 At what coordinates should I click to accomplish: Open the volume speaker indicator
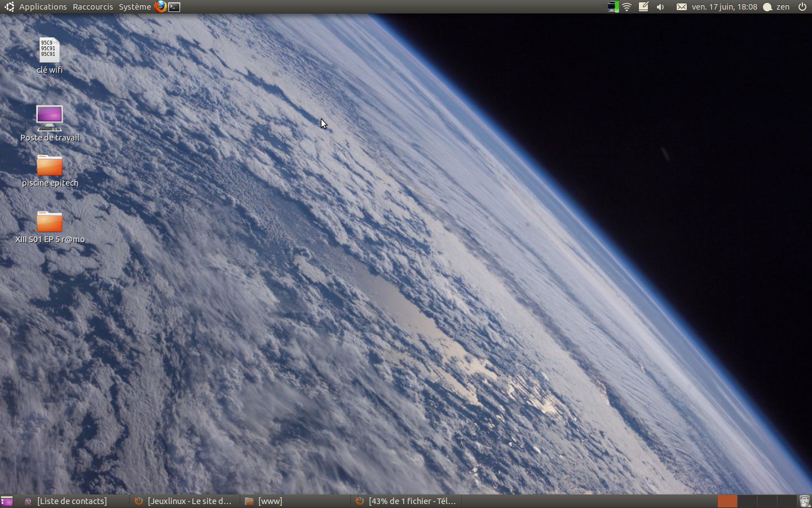[x=660, y=7]
